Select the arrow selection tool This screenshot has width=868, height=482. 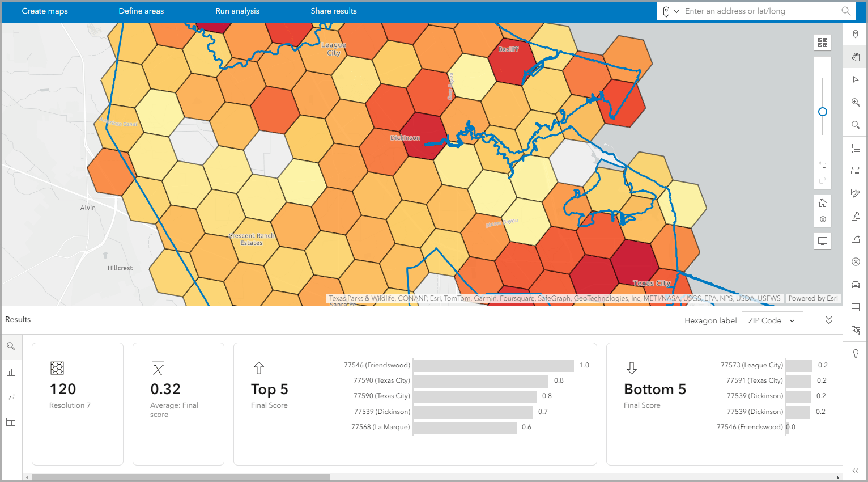(856, 79)
